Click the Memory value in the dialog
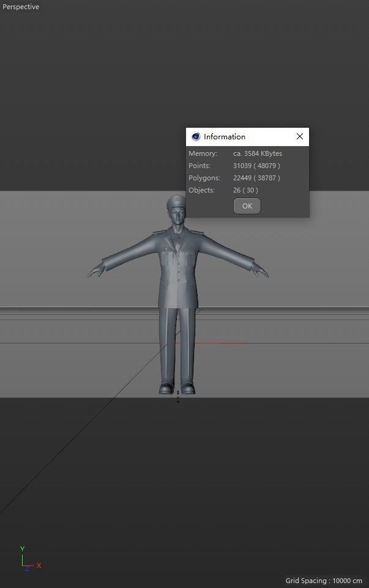This screenshot has width=369, height=588. click(x=258, y=154)
